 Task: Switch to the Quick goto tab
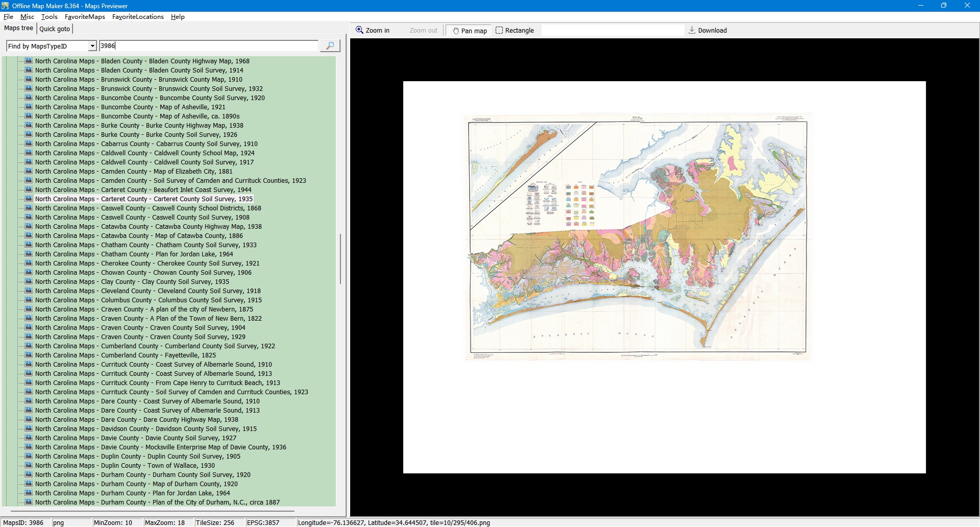(55, 29)
